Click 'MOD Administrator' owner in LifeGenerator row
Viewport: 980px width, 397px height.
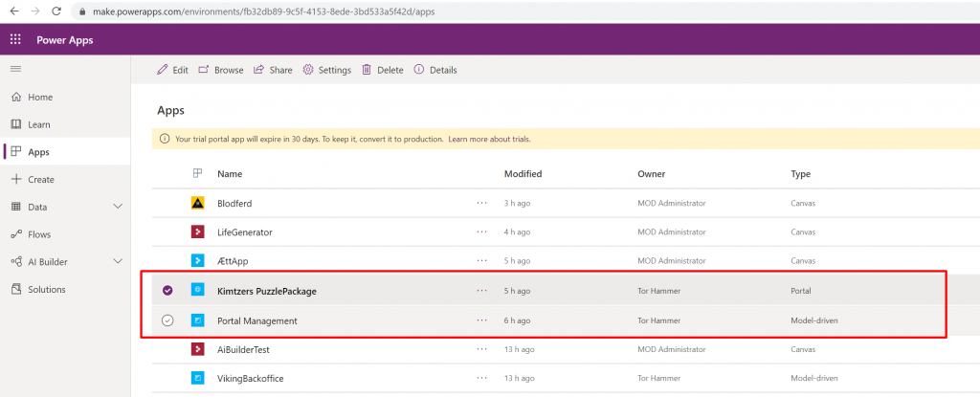click(671, 232)
